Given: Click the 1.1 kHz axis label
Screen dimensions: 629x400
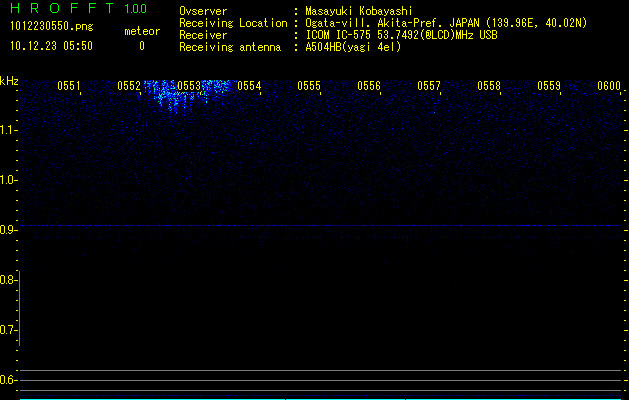Looking at the screenshot, I should pos(7,130).
